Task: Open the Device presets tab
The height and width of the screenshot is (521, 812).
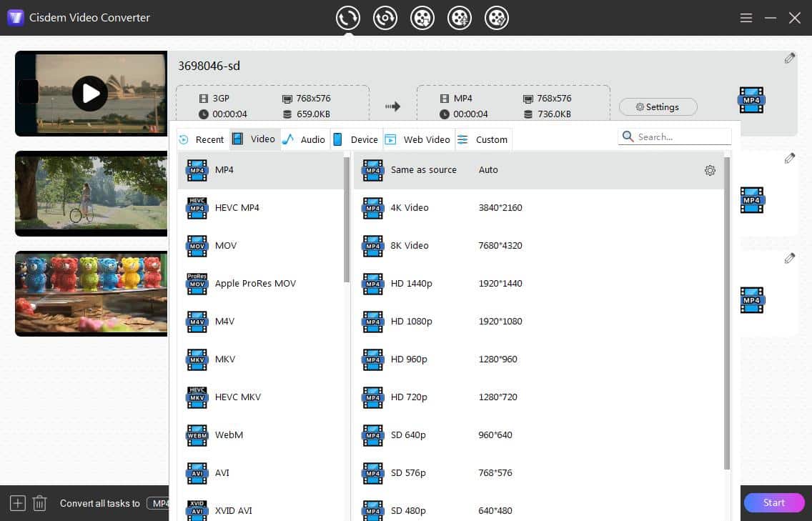Action: (x=363, y=139)
